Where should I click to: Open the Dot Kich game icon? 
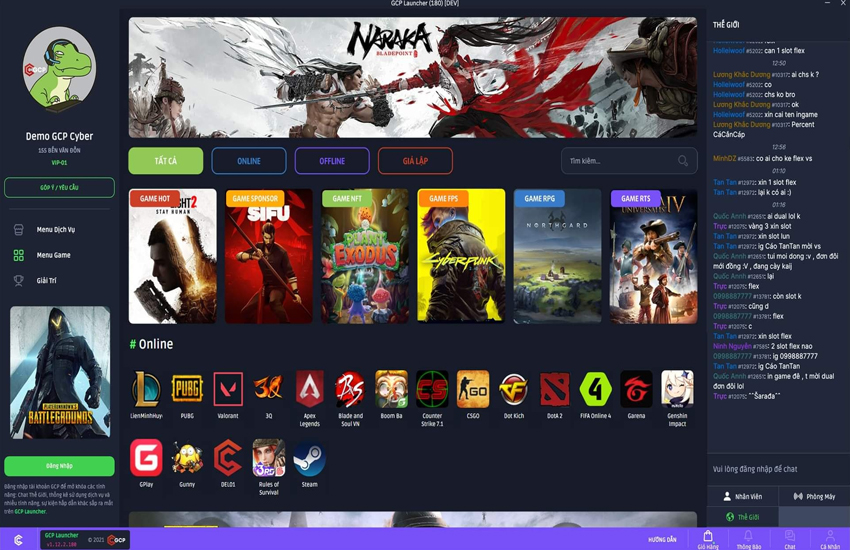coord(514,389)
